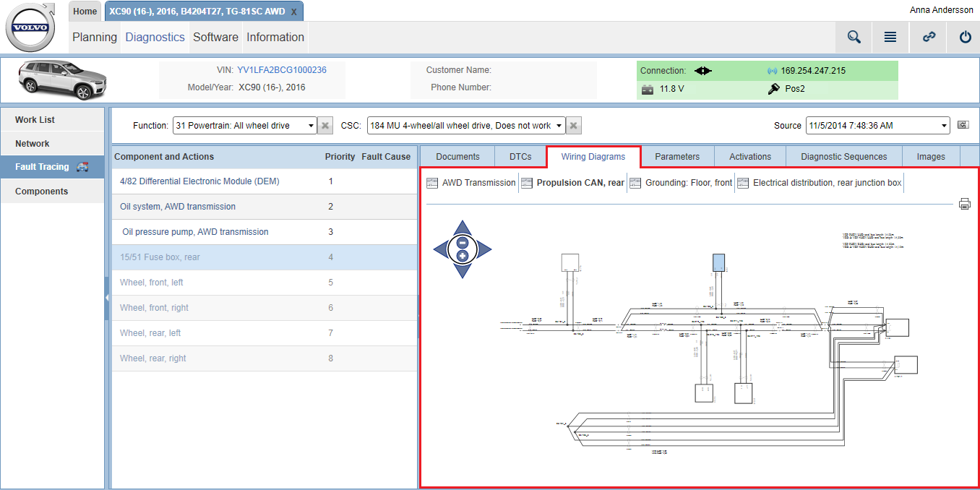980x490 pixels.
Task: Pan the wiring diagram down
Action: 463,272
